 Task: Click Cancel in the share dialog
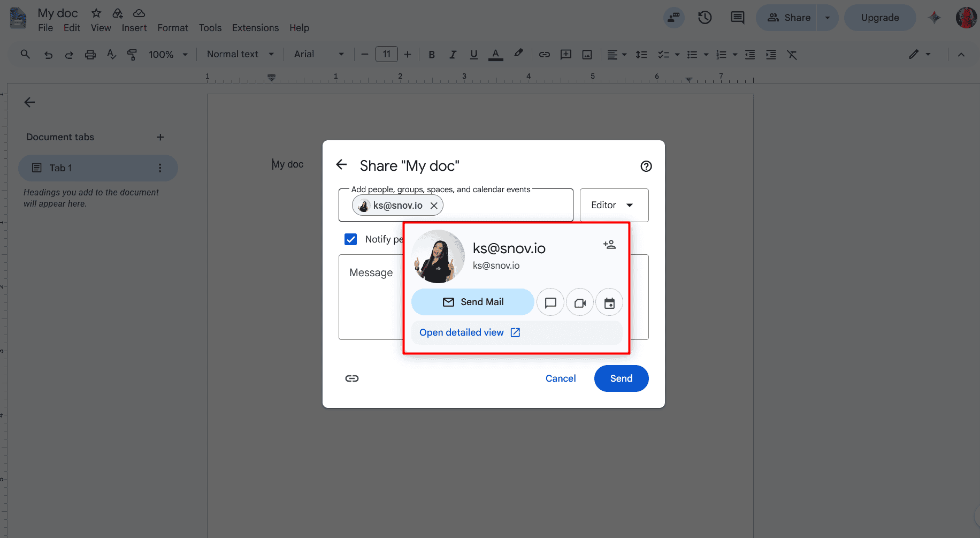561,378
